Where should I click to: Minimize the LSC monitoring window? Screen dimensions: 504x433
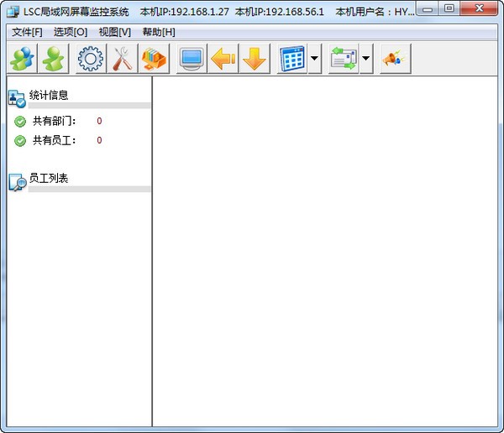click(428, 9)
